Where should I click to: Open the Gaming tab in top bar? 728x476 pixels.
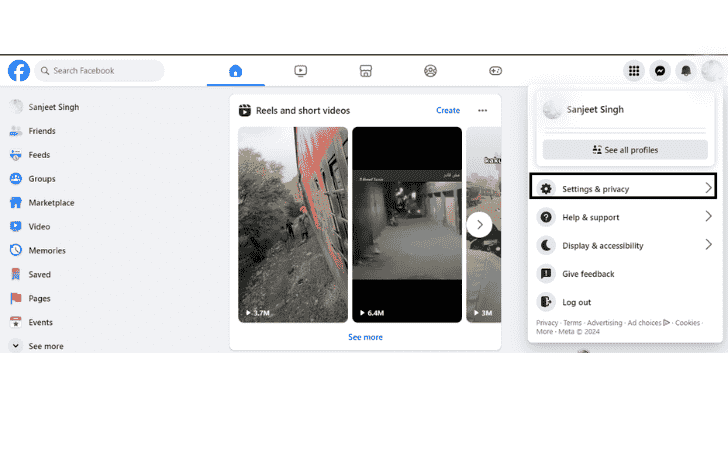point(495,71)
